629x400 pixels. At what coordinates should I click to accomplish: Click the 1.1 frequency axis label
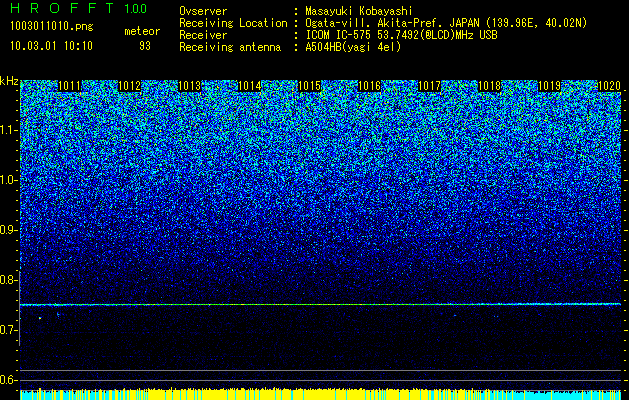[8, 130]
